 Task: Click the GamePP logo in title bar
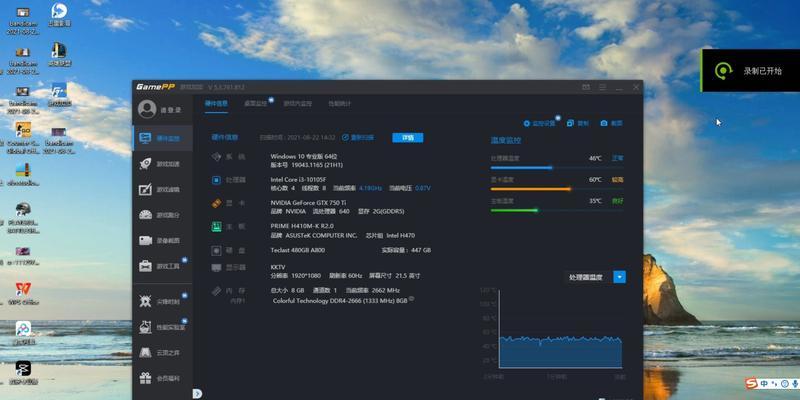point(155,87)
